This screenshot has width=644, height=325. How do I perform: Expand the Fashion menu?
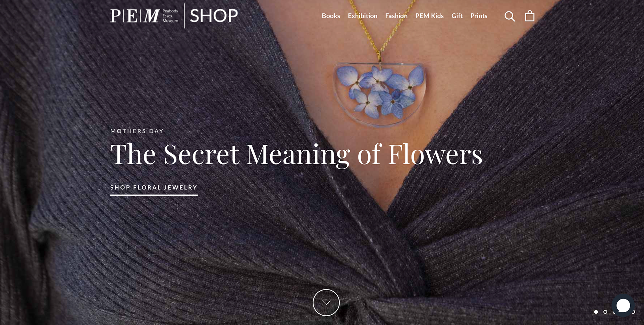(x=396, y=16)
